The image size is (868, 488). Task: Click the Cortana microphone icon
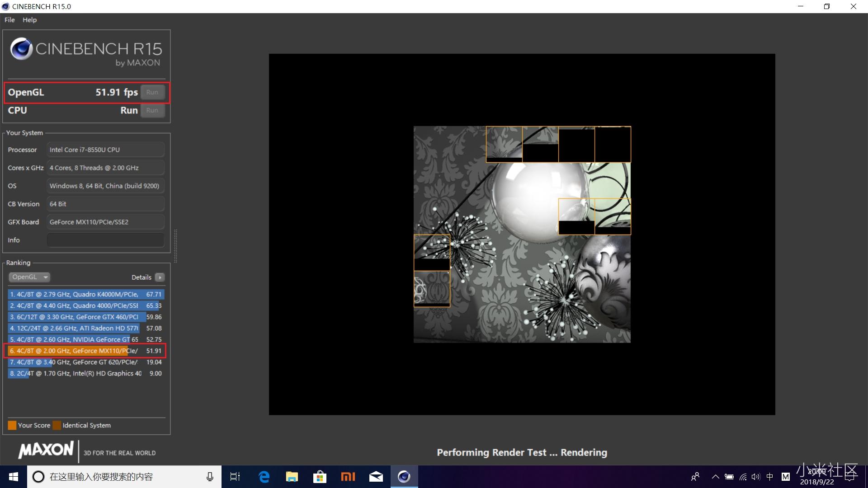pyautogui.click(x=210, y=477)
